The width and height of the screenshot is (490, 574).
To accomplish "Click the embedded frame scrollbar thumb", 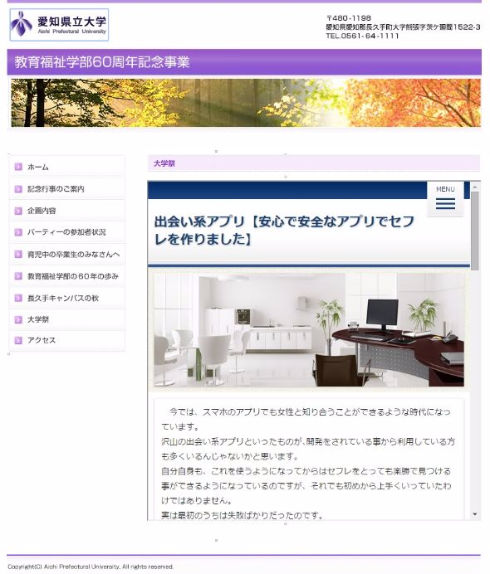I will (x=475, y=231).
